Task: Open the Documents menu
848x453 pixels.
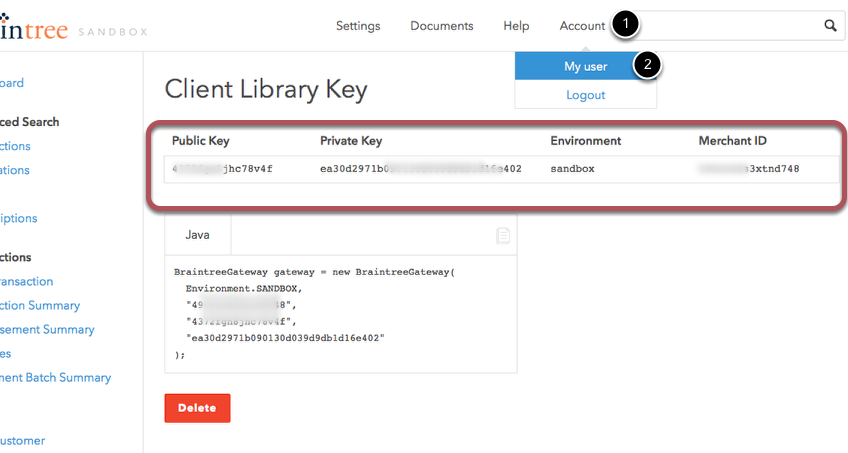Action: 442,26
